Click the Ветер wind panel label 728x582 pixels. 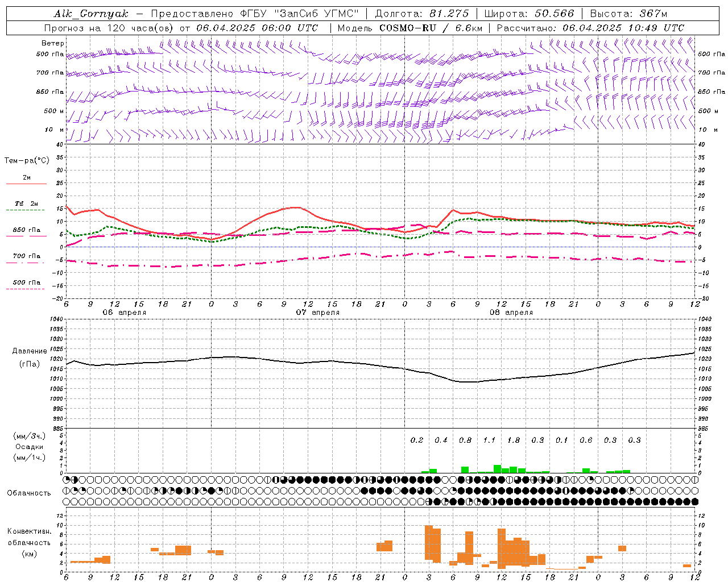53,43
